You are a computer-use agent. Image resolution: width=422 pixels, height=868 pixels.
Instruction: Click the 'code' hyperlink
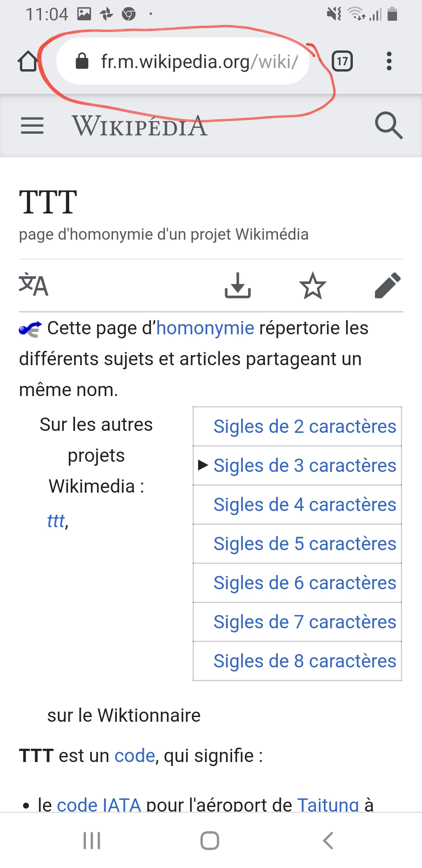[135, 756]
